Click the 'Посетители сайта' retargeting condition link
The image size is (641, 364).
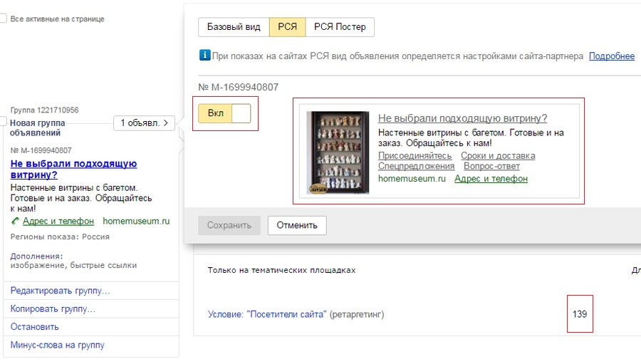point(267,314)
